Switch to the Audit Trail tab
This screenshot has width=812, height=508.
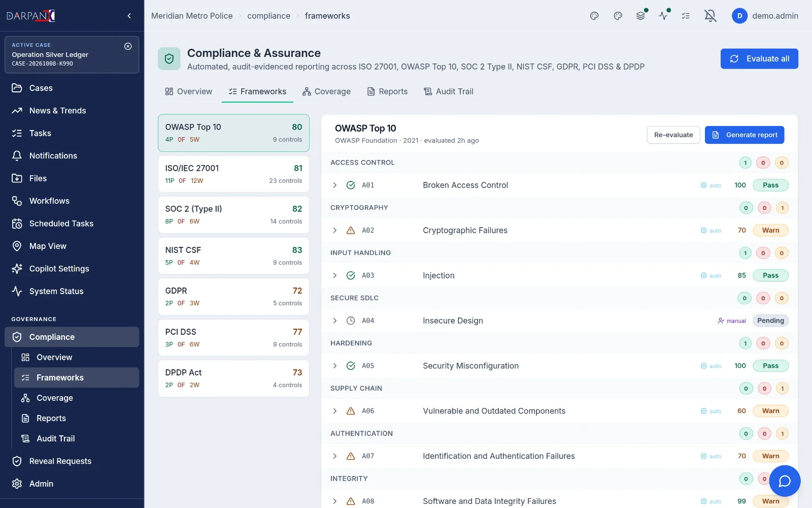tap(449, 91)
